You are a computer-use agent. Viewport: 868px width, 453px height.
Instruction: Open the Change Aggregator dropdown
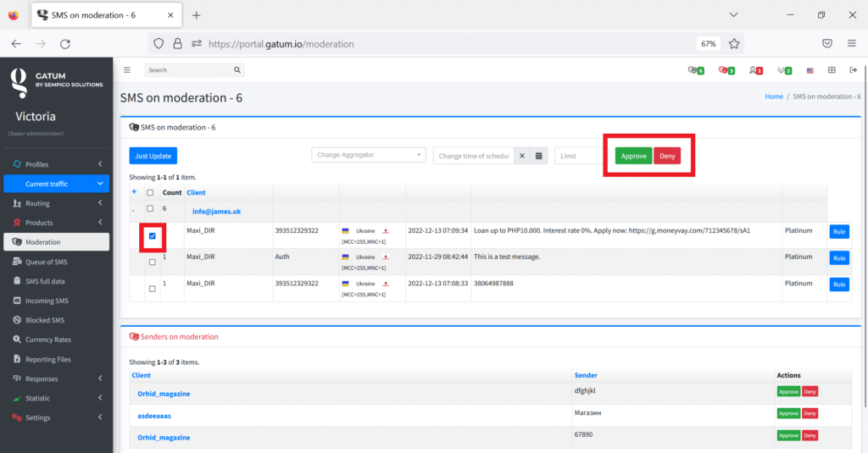tap(369, 155)
